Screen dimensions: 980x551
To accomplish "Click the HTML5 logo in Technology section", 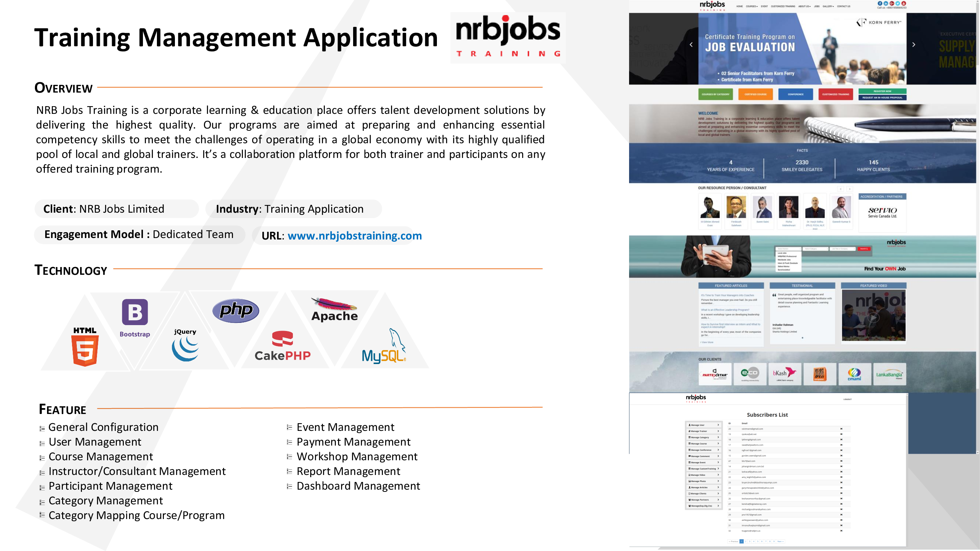I will click(85, 346).
